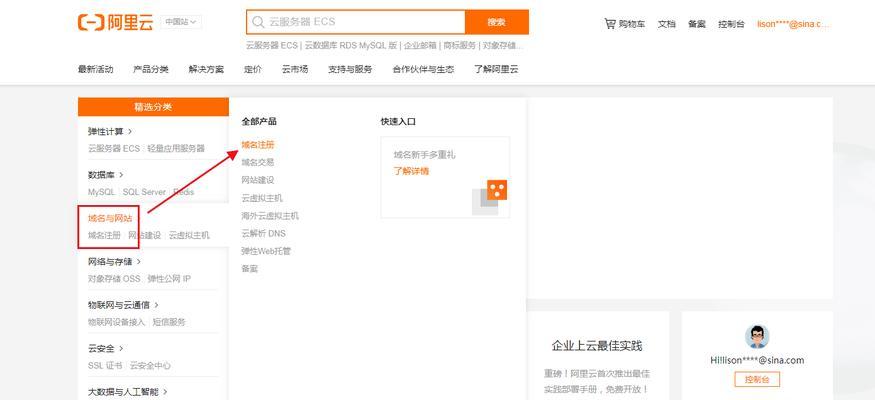The width and height of the screenshot is (875, 400).
Task: Open the 解决方案 menu
Action: tap(206, 70)
